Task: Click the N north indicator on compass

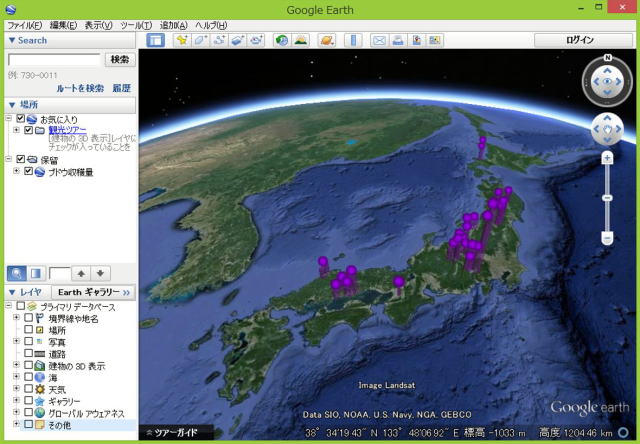Action: 607,58
